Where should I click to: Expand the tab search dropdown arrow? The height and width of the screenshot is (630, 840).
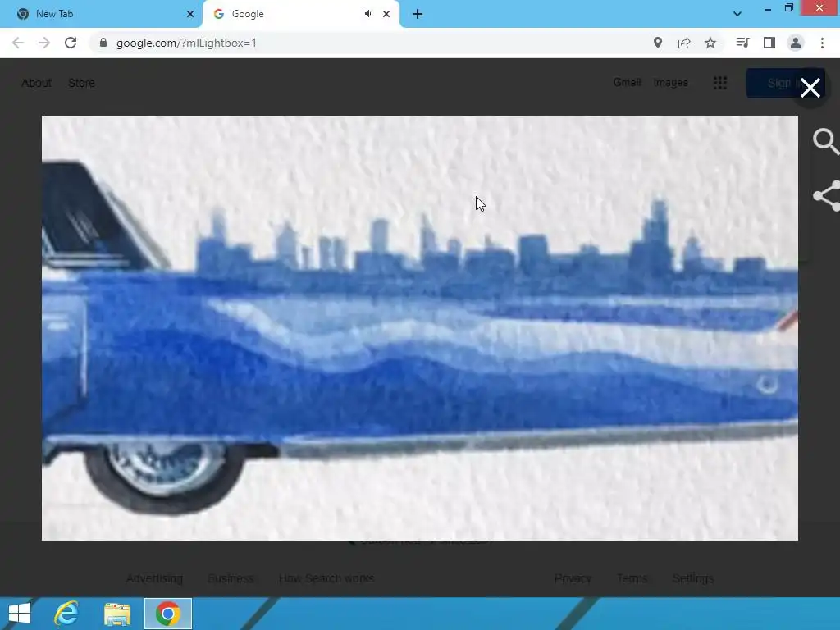(x=737, y=14)
